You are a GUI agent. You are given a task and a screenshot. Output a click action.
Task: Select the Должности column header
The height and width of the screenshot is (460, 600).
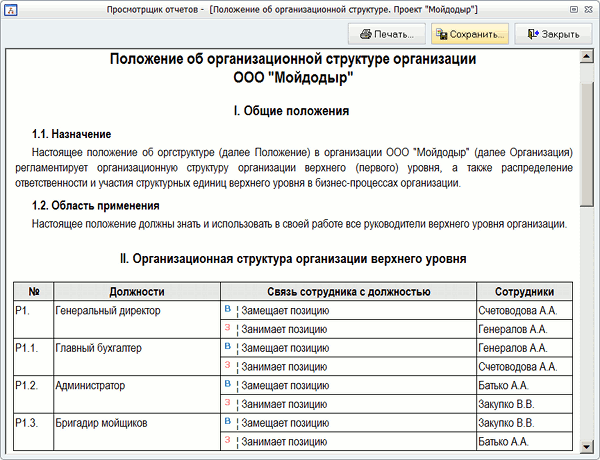[x=134, y=291]
